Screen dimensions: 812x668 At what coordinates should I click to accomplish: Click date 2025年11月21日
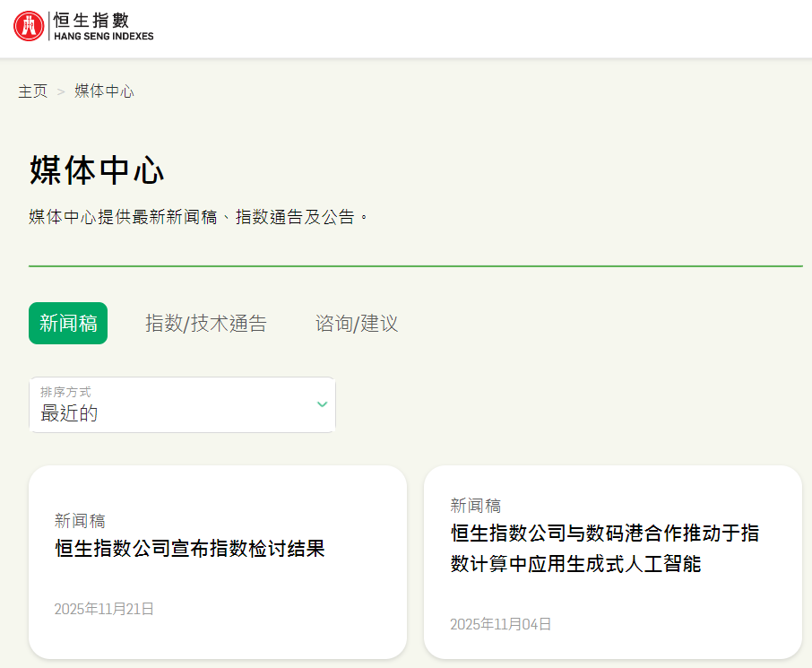point(104,609)
